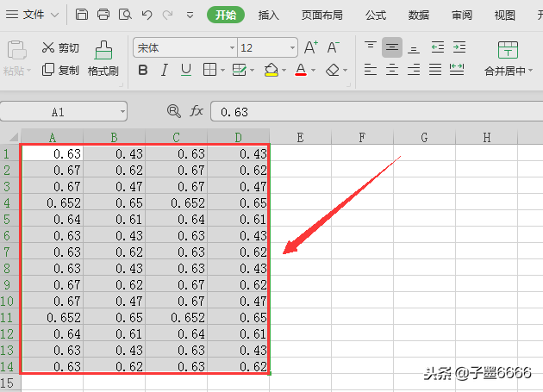Screen dimensions: 543x392
Task: Click the 剪切 cut button
Action: pyautogui.click(x=60, y=47)
